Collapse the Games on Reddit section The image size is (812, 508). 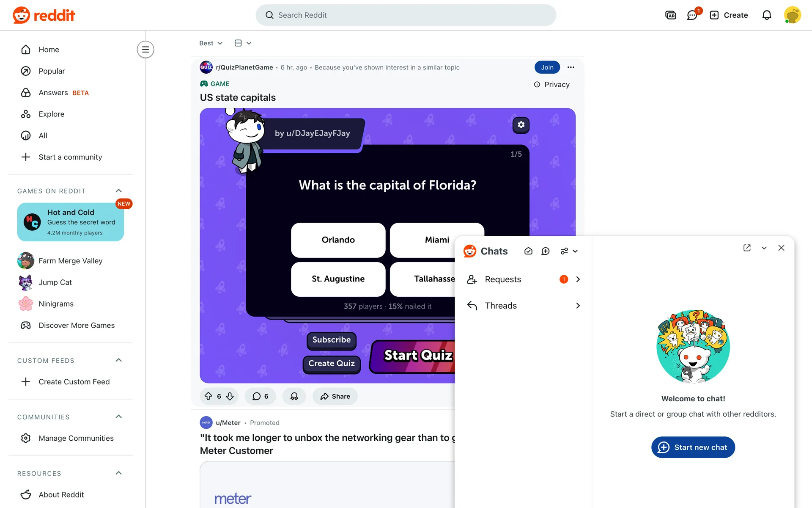(x=119, y=191)
